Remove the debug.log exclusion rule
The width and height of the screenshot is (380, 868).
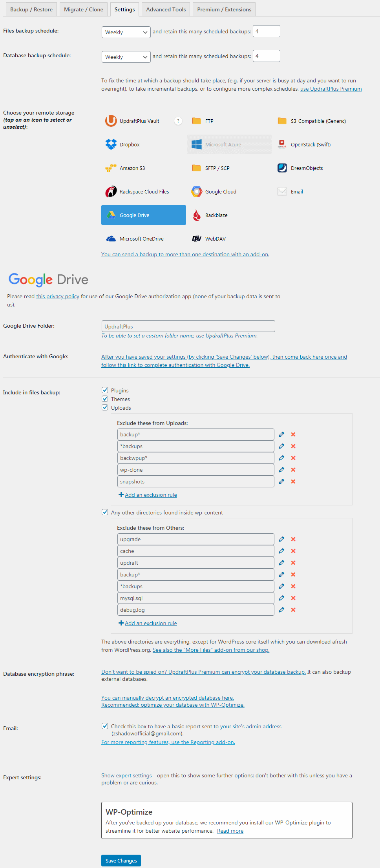point(293,610)
